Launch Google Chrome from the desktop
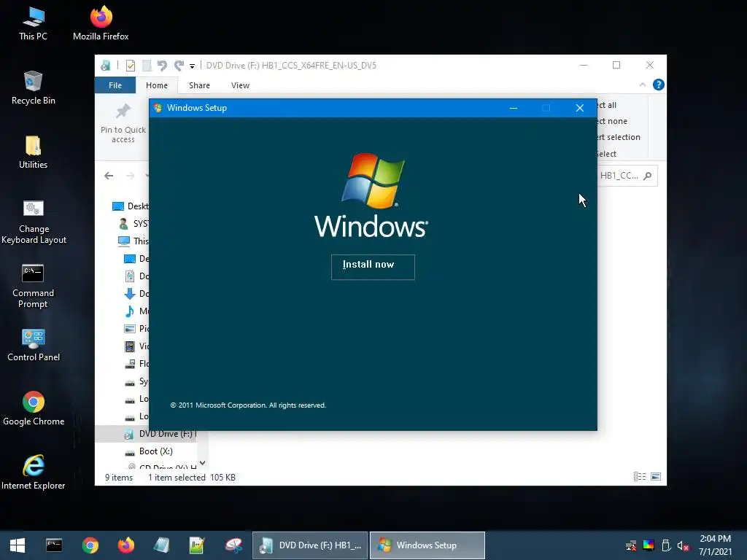Viewport: 747px width, 560px height. click(34, 409)
